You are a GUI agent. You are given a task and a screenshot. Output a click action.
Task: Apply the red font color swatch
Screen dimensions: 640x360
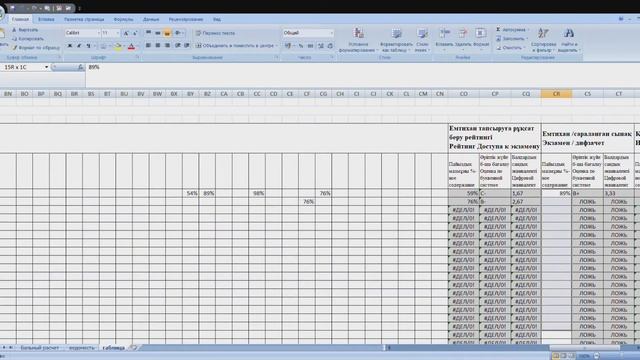pyautogui.click(x=131, y=47)
